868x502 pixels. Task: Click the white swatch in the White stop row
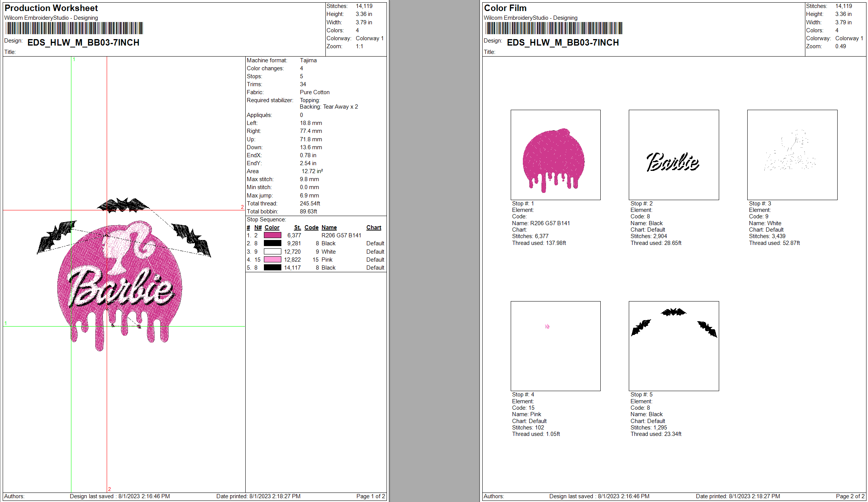272,252
